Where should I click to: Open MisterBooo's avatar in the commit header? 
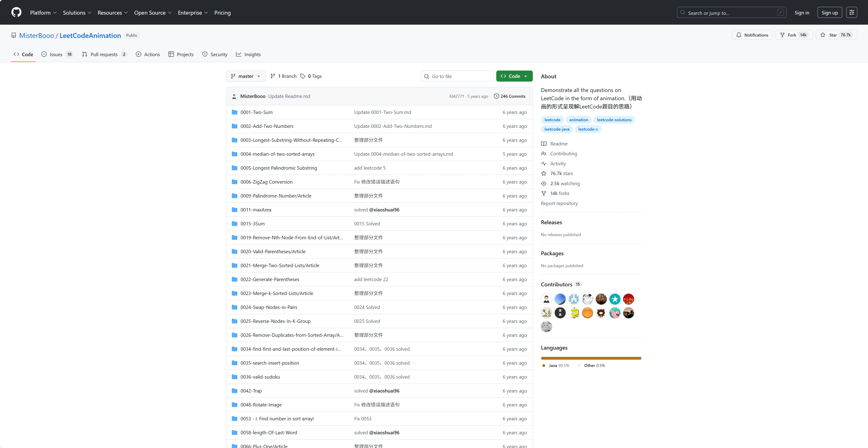click(x=234, y=96)
